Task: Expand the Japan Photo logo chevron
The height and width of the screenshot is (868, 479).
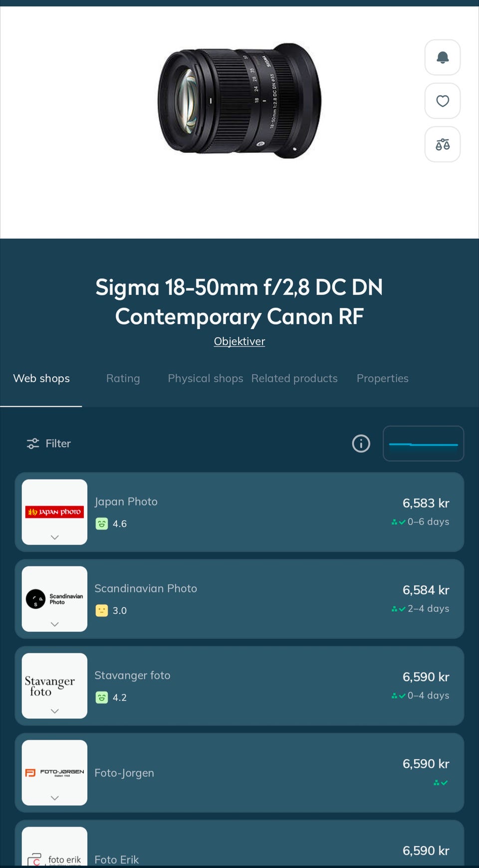Action: (55, 537)
